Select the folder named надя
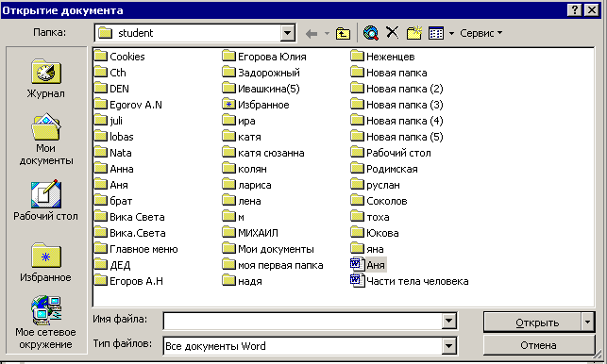This screenshot has height=364, width=607. (x=243, y=281)
